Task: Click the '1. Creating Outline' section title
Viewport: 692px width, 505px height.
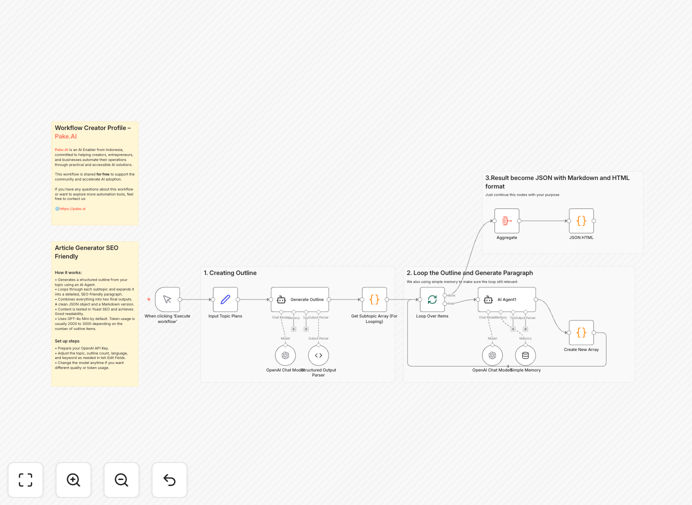Action: [230, 273]
